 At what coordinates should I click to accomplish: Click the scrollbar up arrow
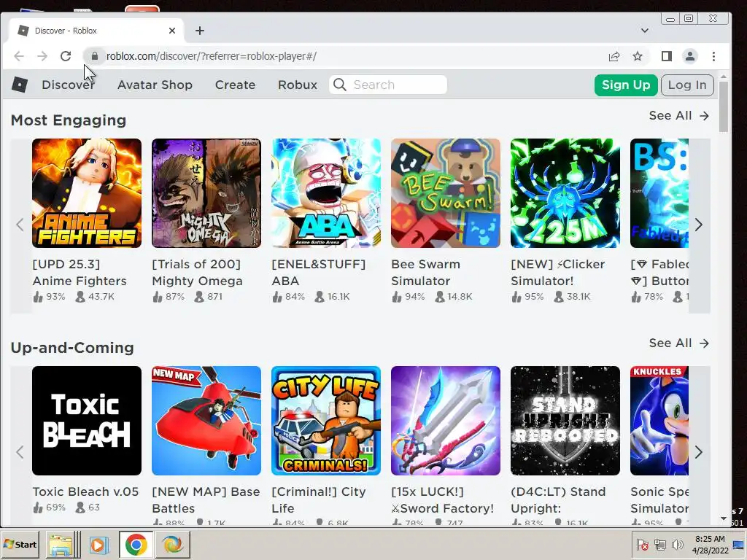coord(723,76)
